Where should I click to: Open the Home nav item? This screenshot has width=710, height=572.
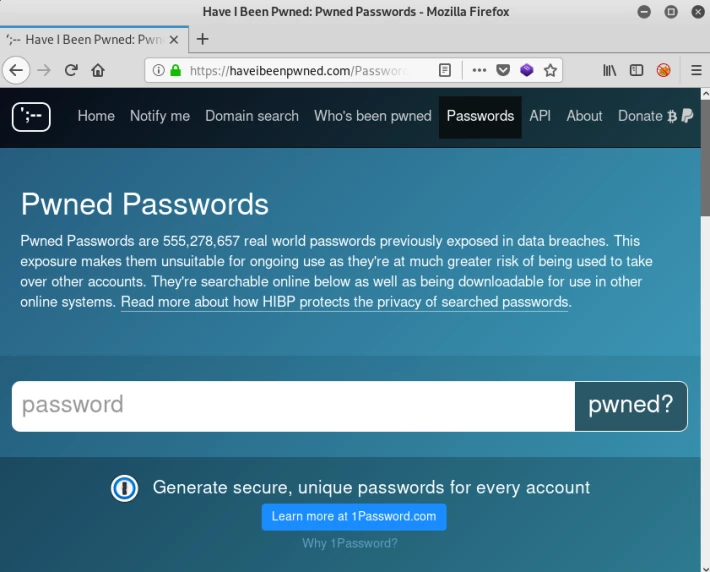96,116
